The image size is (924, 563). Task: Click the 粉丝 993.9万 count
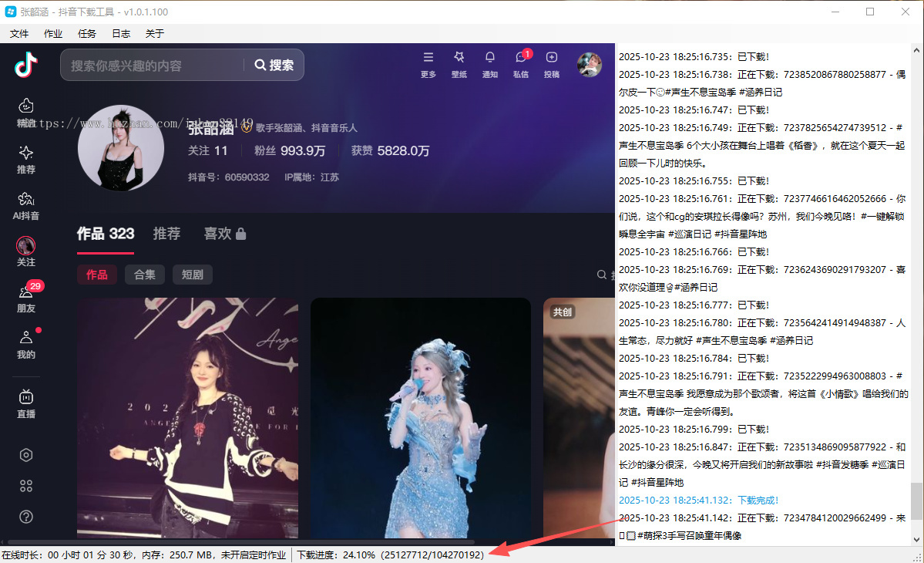tap(289, 151)
